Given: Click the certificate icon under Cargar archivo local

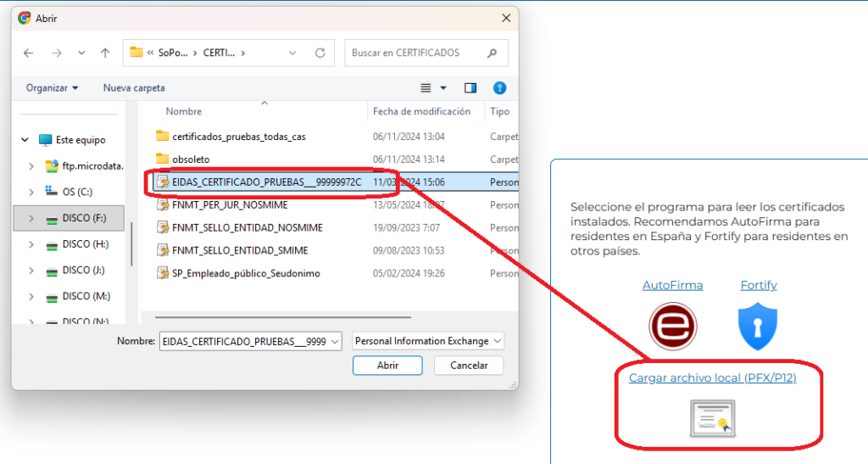Looking at the screenshot, I should click(x=711, y=418).
